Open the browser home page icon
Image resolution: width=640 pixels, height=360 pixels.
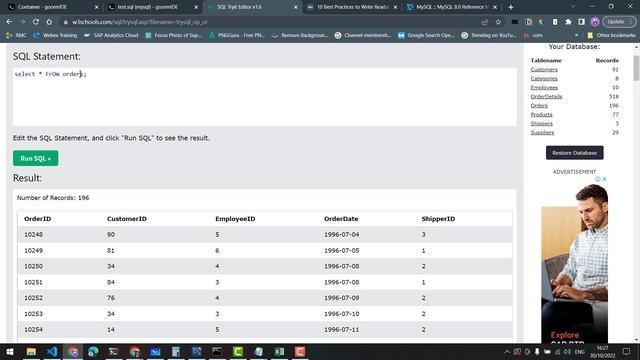49,22
